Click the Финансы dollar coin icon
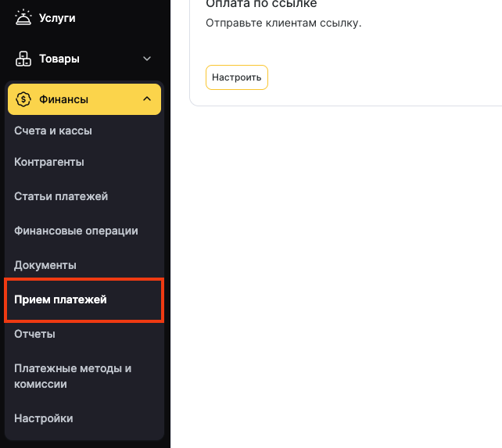502x448 pixels. coord(23,99)
